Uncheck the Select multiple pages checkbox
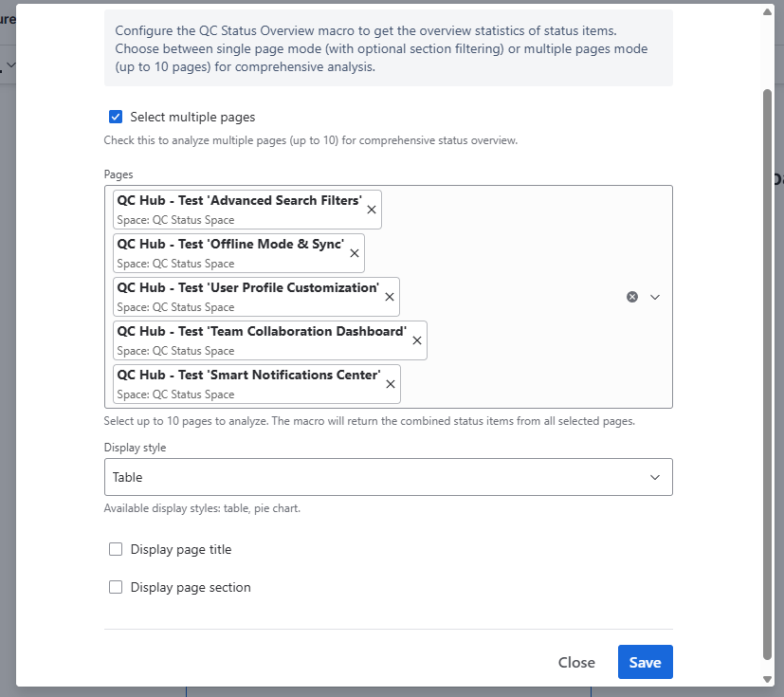 pos(116,118)
